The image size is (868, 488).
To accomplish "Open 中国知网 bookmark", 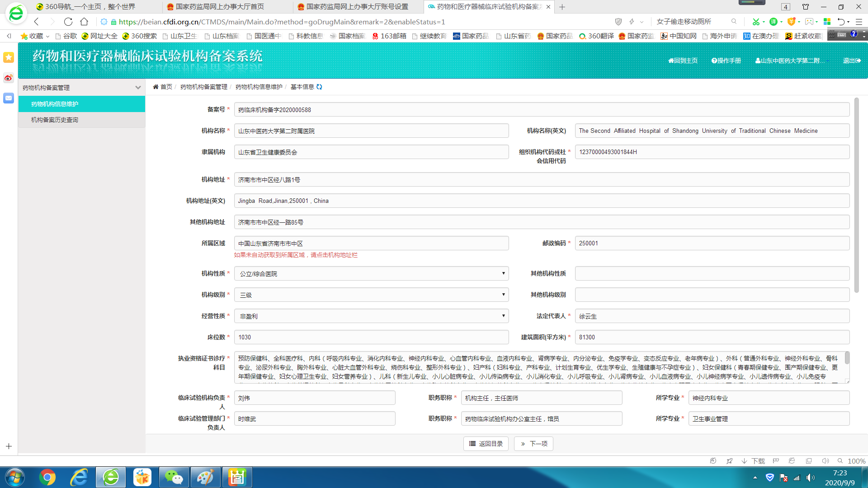I will tap(679, 36).
